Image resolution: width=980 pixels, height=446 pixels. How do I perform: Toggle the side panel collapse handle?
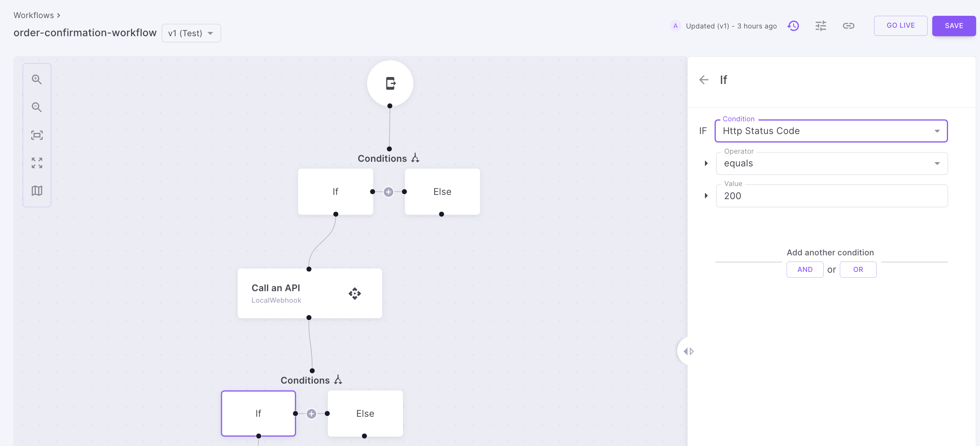[688, 351]
